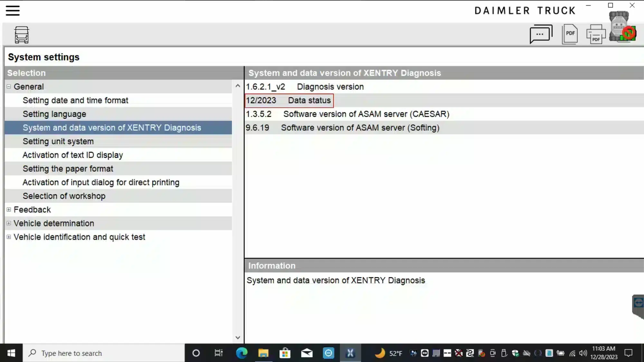Select Setting language
Screen dimensions: 644x362
[118, 114]
